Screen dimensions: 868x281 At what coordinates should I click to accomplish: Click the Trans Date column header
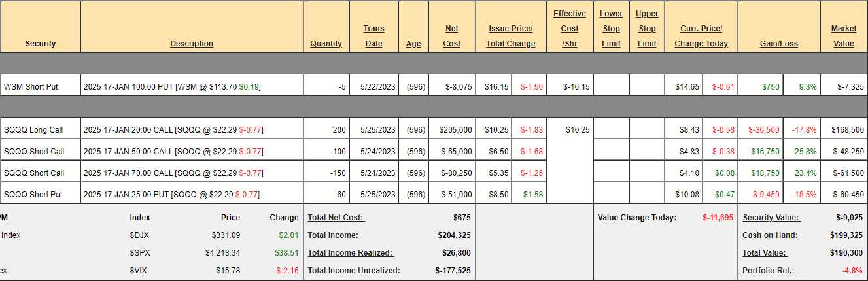(373, 36)
